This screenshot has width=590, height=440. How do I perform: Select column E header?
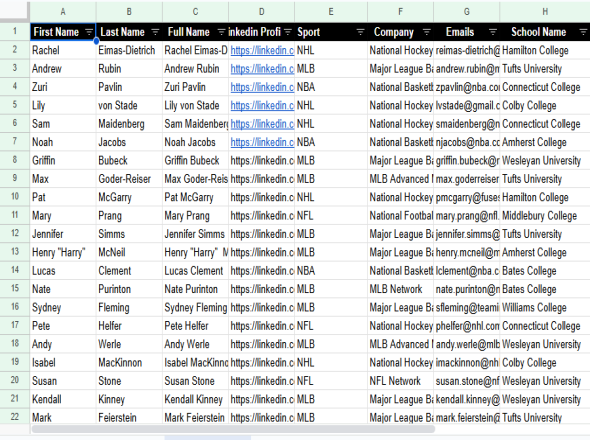click(331, 12)
